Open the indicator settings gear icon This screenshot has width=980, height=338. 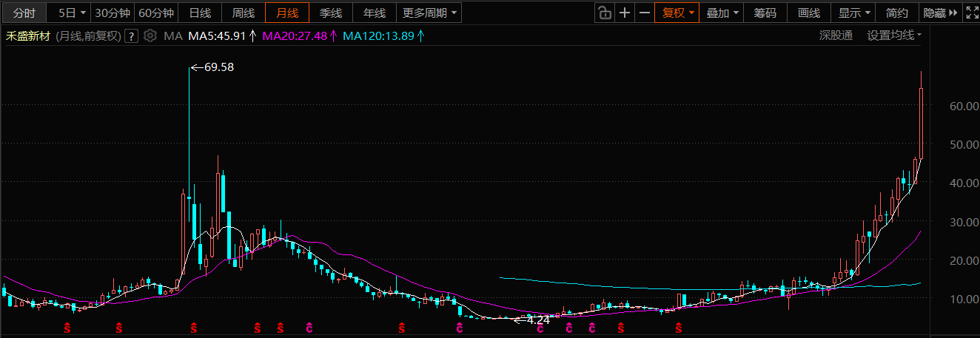pos(150,36)
